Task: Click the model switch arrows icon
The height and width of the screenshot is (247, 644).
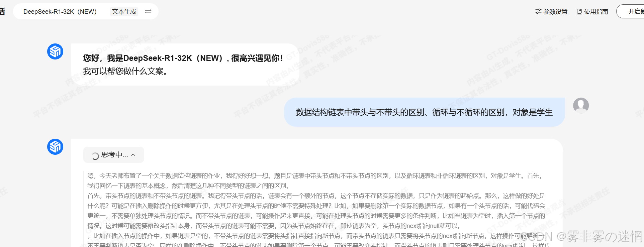Action: (148, 11)
